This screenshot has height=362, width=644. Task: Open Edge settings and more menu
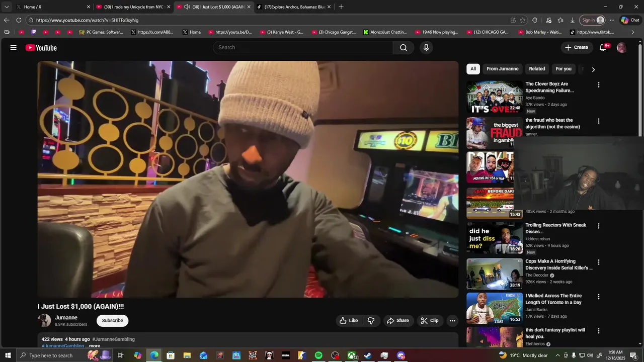click(612, 20)
